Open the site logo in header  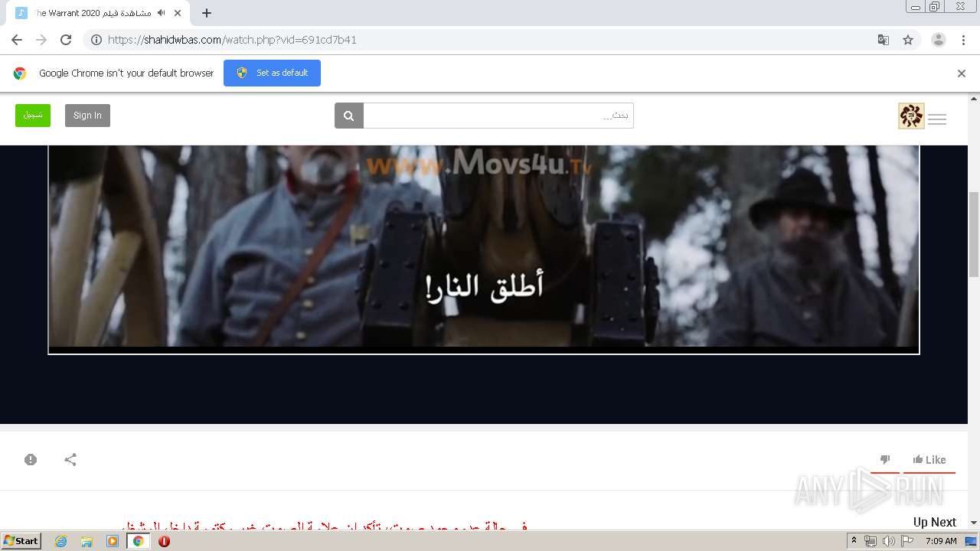tap(911, 116)
